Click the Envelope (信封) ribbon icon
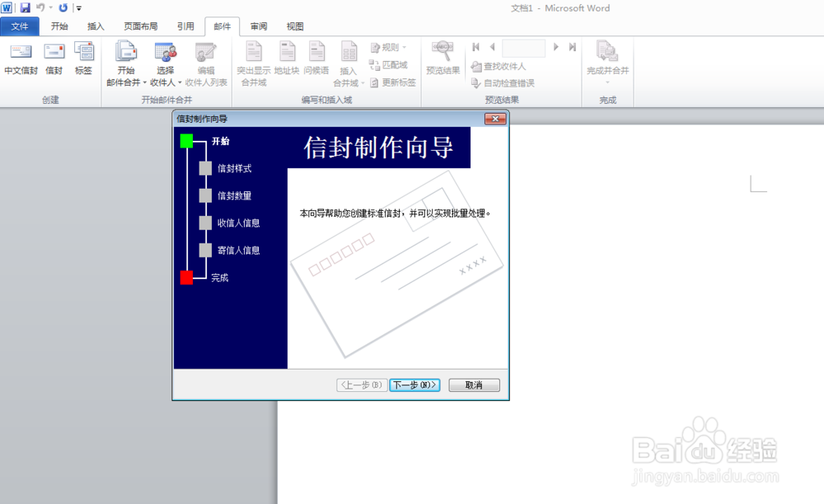The image size is (824, 504). pyautogui.click(x=54, y=58)
